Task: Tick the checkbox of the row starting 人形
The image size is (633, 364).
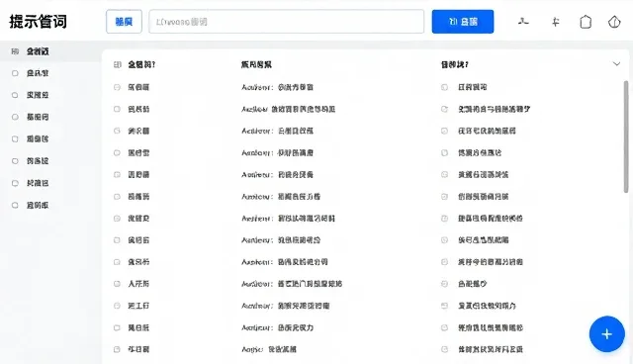Action: pyautogui.click(x=117, y=284)
